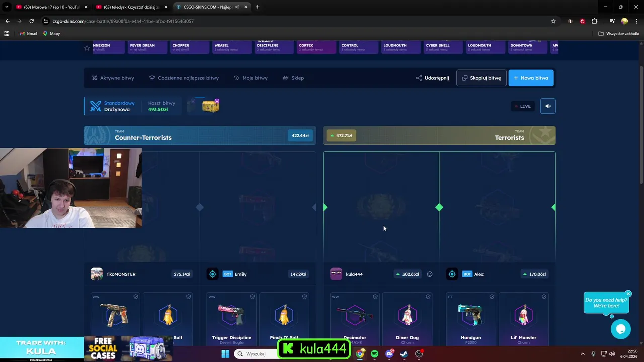Show hidden system tray icons

click(583, 354)
